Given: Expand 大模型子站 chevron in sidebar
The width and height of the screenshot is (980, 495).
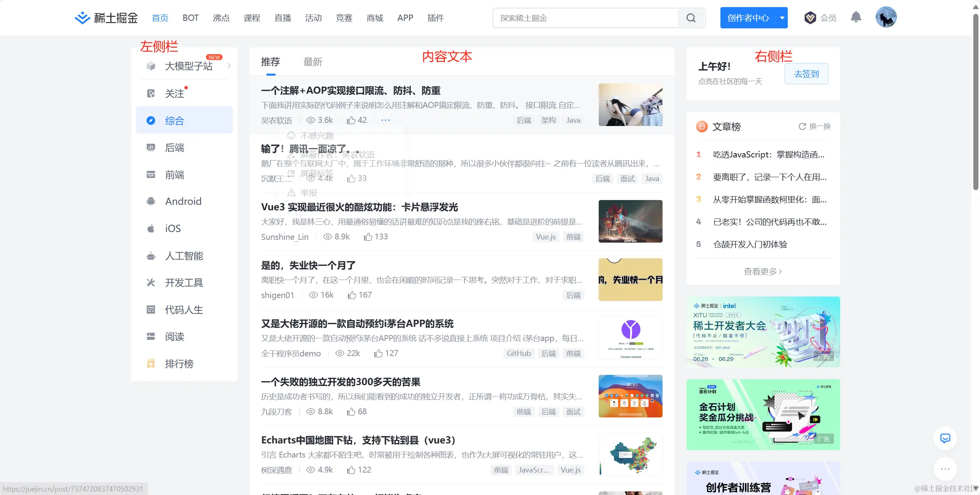Looking at the screenshot, I should point(229,66).
